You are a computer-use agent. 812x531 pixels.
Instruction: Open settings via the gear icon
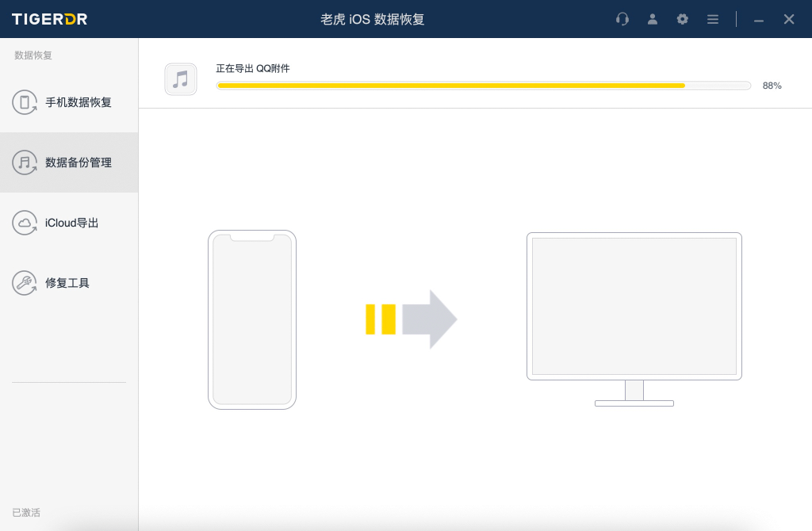[683, 19]
